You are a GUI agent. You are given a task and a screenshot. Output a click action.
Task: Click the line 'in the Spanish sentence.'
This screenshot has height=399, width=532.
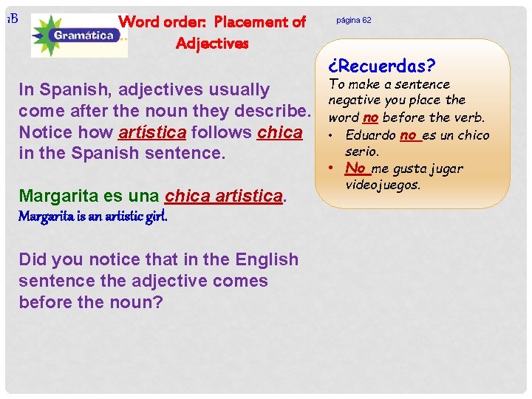point(122,153)
